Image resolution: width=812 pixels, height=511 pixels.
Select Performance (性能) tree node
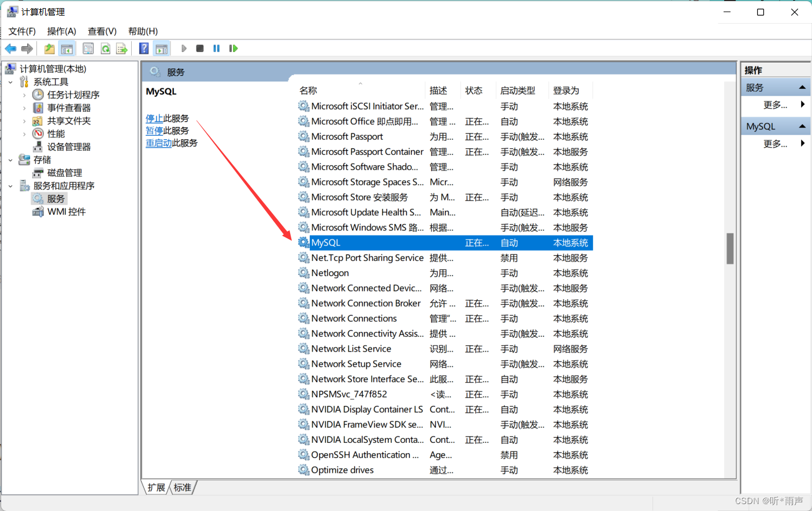pyautogui.click(x=56, y=133)
